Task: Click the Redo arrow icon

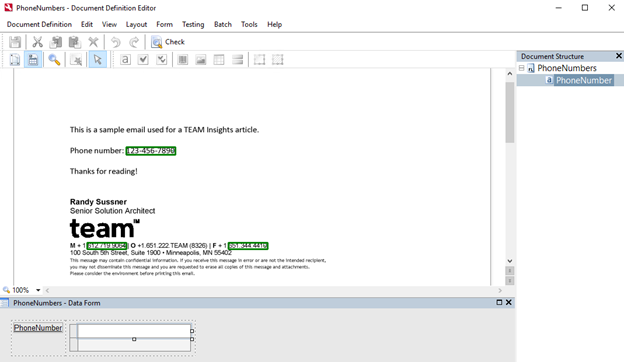Action: click(134, 42)
